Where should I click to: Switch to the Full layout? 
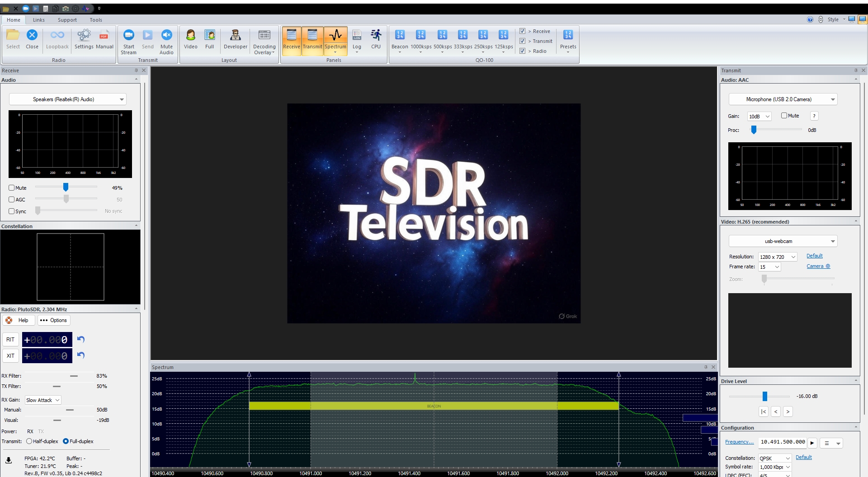click(x=209, y=39)
